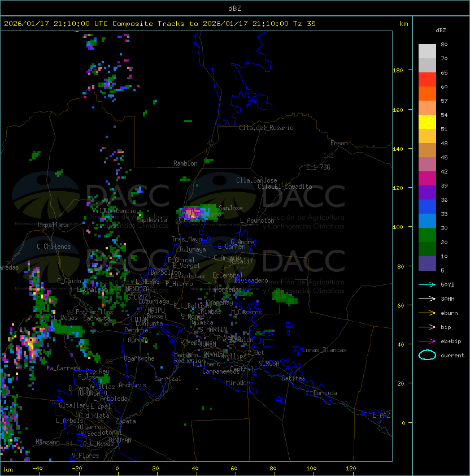Select the bright yellow 51-54 dBZ swatch

point(427,122)
